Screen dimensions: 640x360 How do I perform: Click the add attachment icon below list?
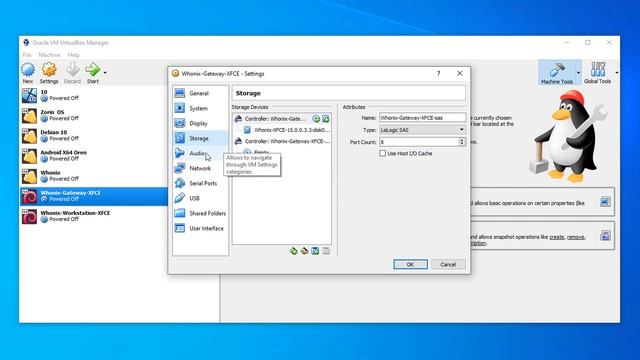click(315, 251)
